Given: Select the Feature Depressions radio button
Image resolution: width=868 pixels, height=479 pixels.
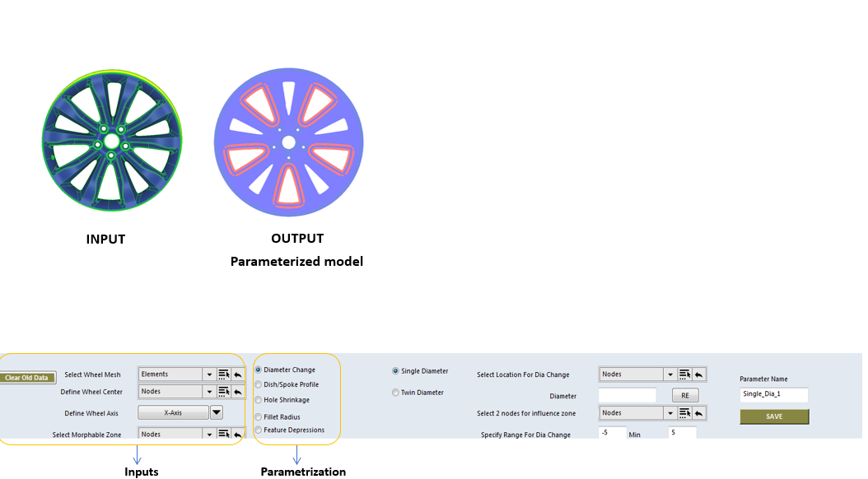Looking at the screenshot, I should click(258, 430).
